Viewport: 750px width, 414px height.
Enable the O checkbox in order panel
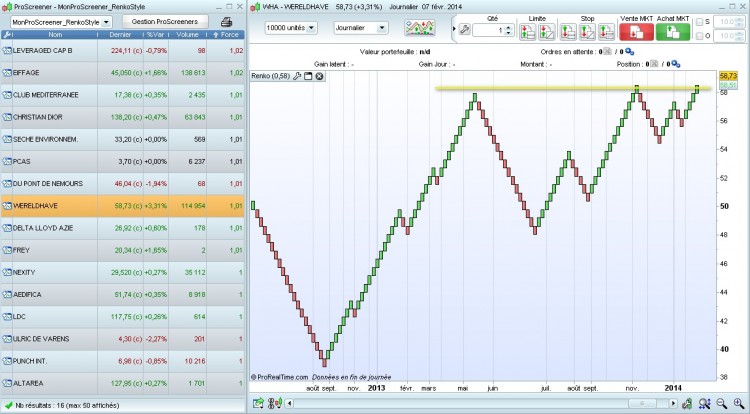[699, 36]
